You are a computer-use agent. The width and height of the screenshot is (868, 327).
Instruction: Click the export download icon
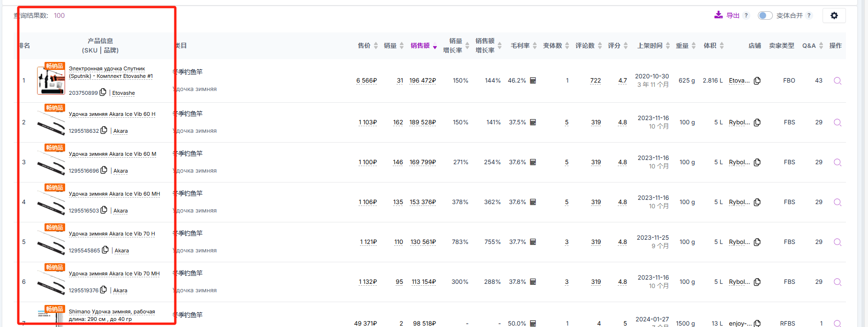[x=718, y=15]
